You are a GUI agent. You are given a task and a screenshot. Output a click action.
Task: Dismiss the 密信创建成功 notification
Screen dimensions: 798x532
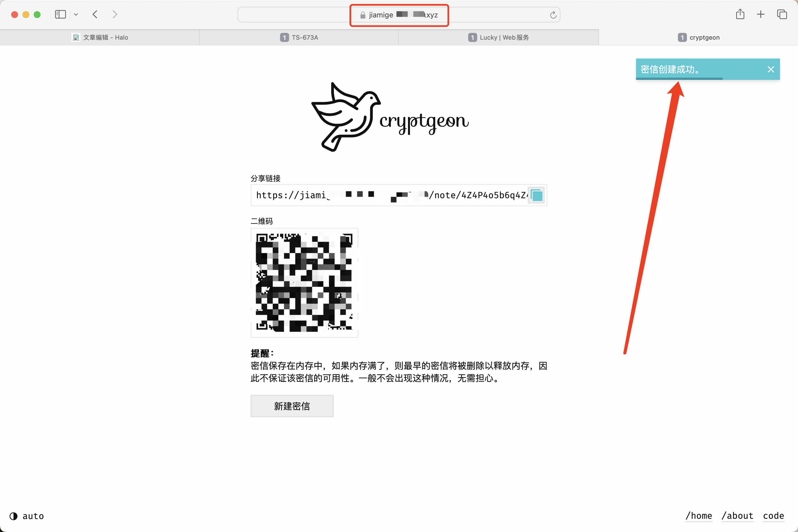point(770,69)
